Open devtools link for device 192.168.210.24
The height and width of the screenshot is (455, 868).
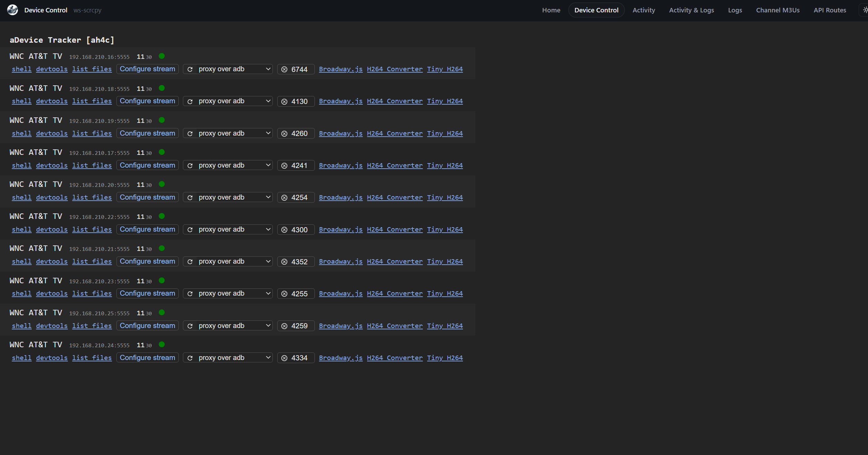(52, 358)
